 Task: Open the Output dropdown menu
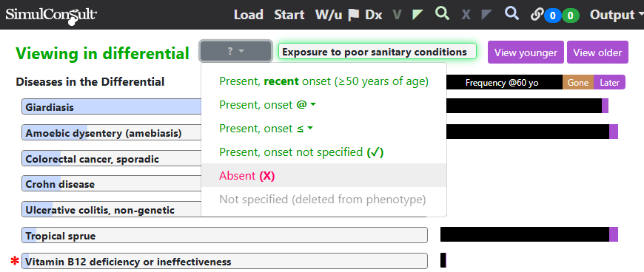point(617,16)
